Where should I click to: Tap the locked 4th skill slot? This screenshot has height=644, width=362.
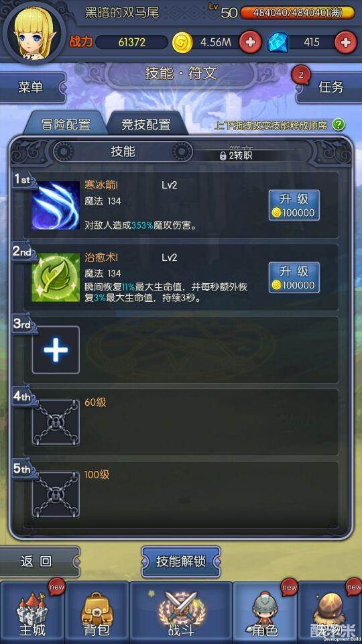tap(56, 422)
